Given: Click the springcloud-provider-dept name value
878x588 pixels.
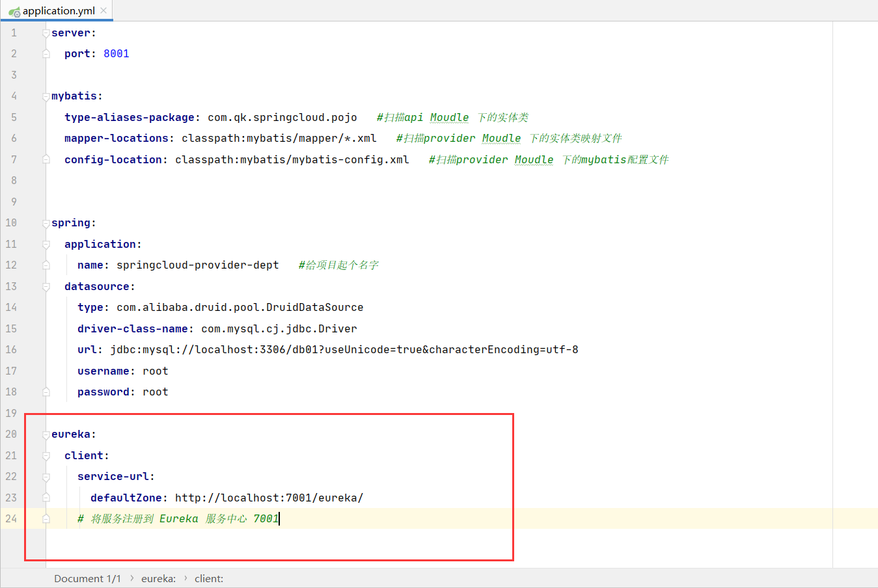Looking at the screenshot, I should pos(198,265).
